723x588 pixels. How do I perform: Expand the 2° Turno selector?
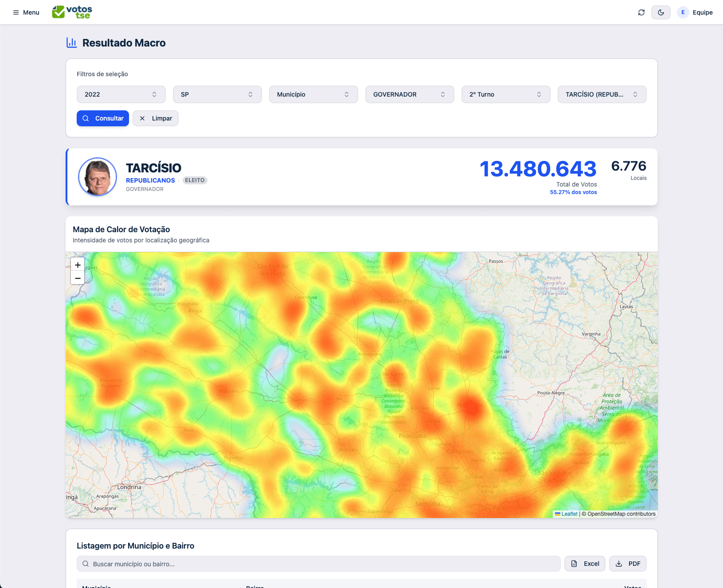[505, 94]
